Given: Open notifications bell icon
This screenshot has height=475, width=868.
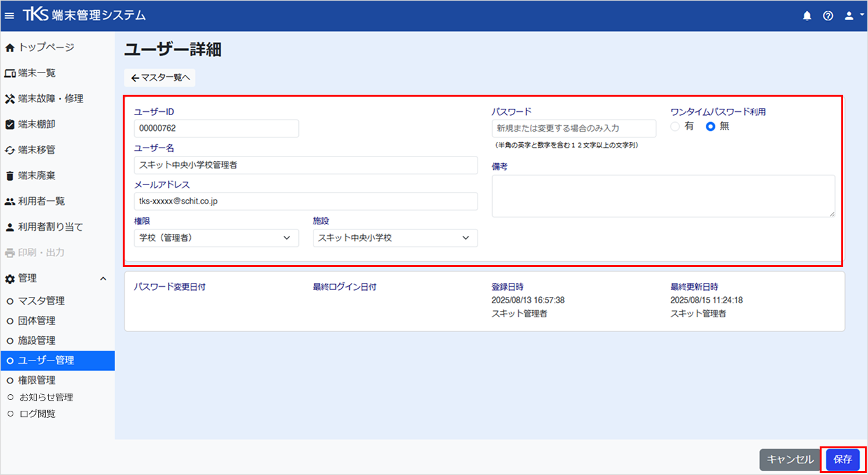Looking at the screenshot, I should 807,16.
